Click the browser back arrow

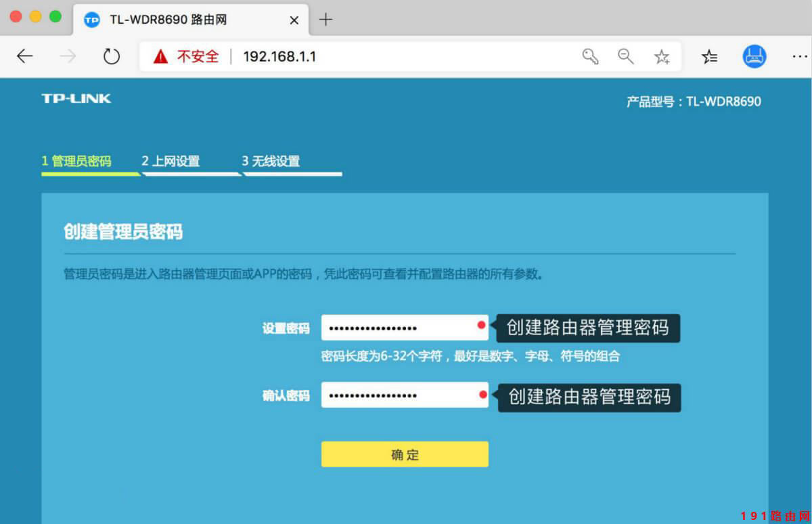coord(25,57)
